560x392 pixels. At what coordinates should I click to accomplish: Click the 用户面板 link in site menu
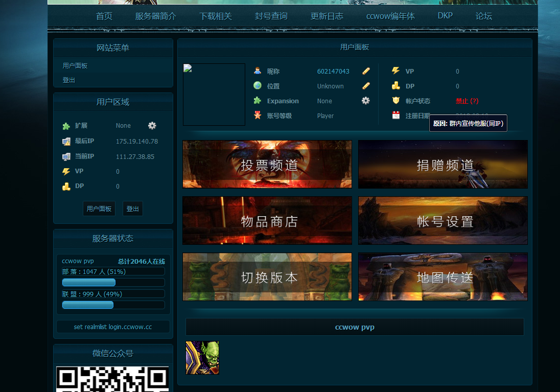(x=75, y=66)
